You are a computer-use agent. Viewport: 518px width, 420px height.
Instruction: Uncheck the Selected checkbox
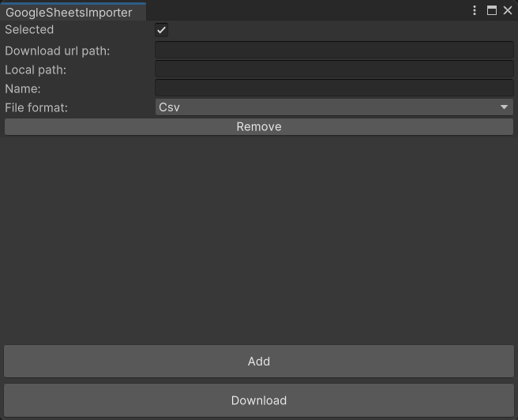161,30
